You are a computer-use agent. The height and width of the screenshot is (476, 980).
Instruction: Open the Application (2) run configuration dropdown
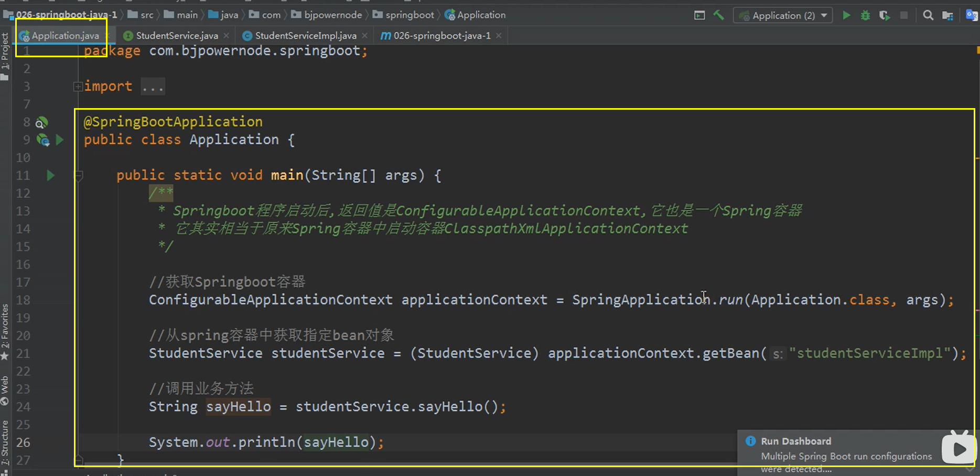click(783, 15)
